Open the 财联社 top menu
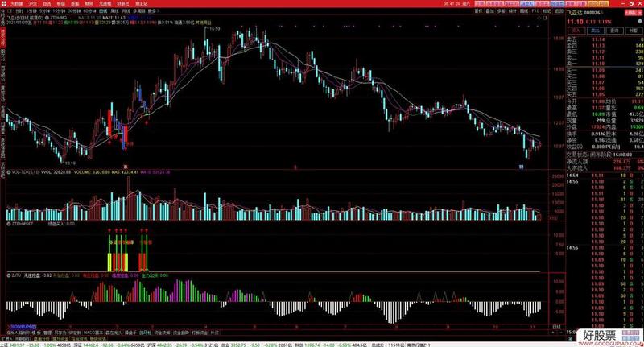 [x=123, y=3]
